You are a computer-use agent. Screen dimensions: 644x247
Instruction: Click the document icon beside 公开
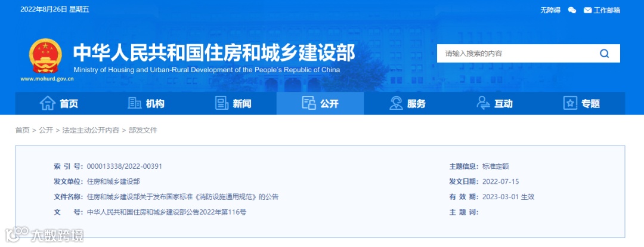click(x=308, y=103)
